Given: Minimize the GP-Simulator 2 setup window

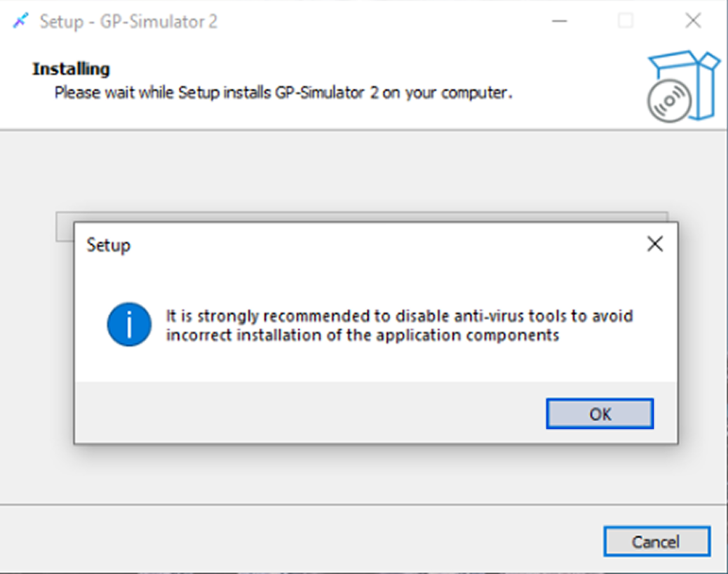Looking at the screenshot, I should pos(559,21).
